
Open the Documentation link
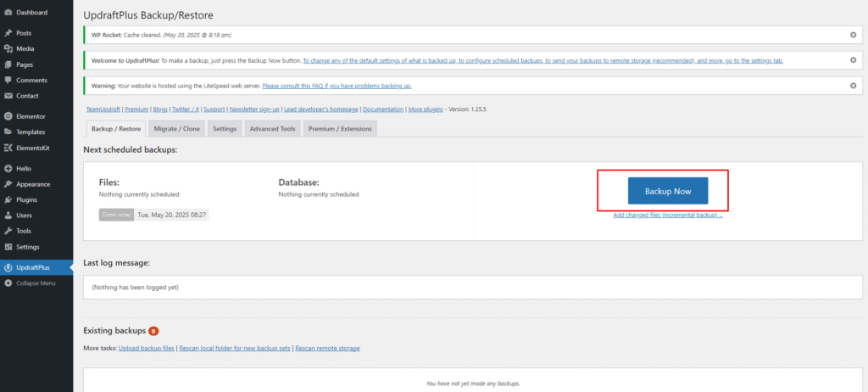pos(383,109)
